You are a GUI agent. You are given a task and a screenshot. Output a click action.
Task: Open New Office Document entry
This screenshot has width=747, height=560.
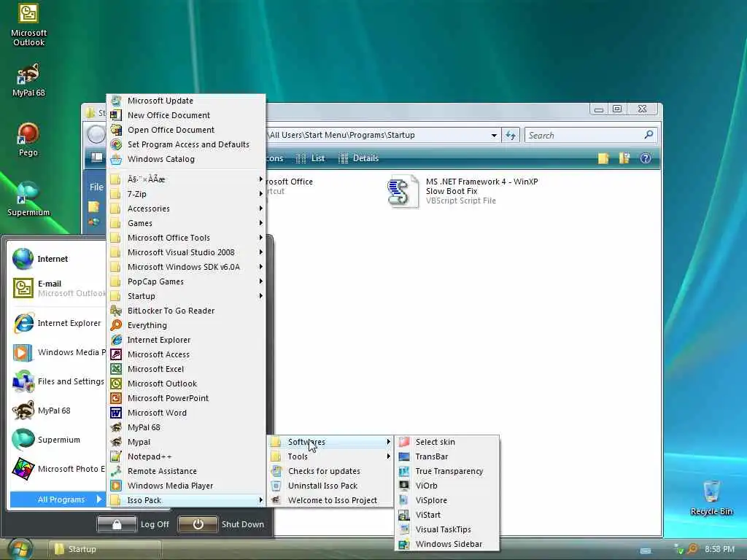coord(186,115)
